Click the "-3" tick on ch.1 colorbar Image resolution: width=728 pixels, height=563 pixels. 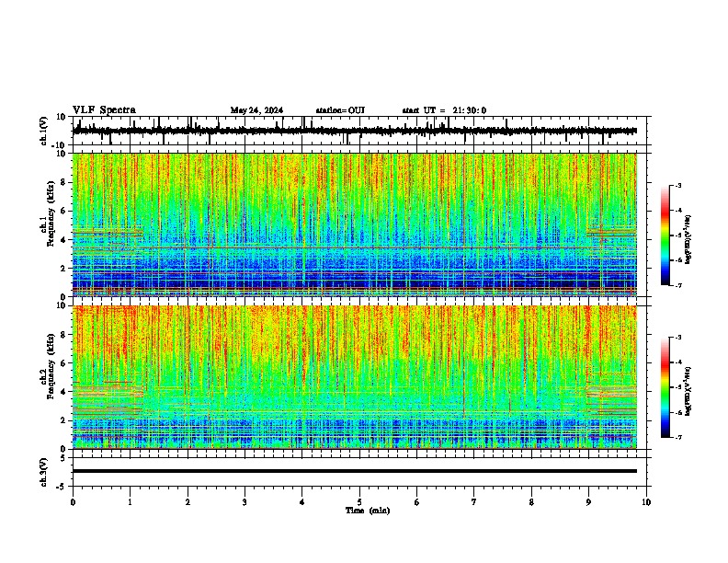pos(678,186)
